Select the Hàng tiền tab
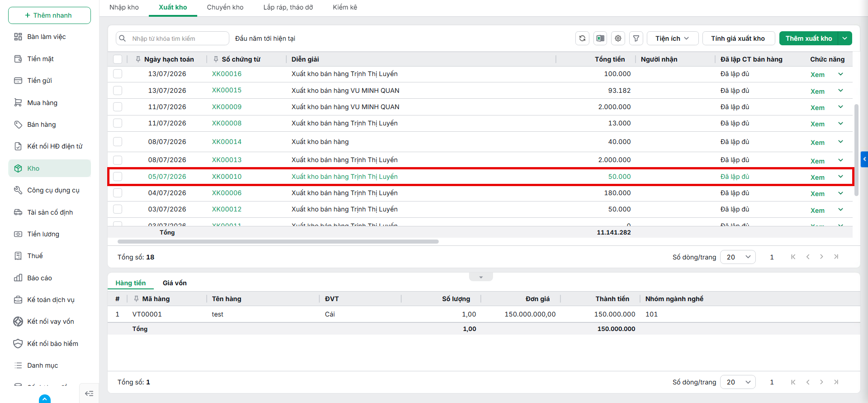The width and height of the screenshot is (868, 403). click(x=131, y=283)
